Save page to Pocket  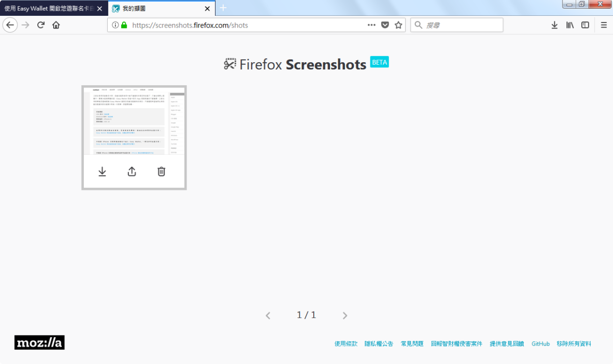click(385, 25)
